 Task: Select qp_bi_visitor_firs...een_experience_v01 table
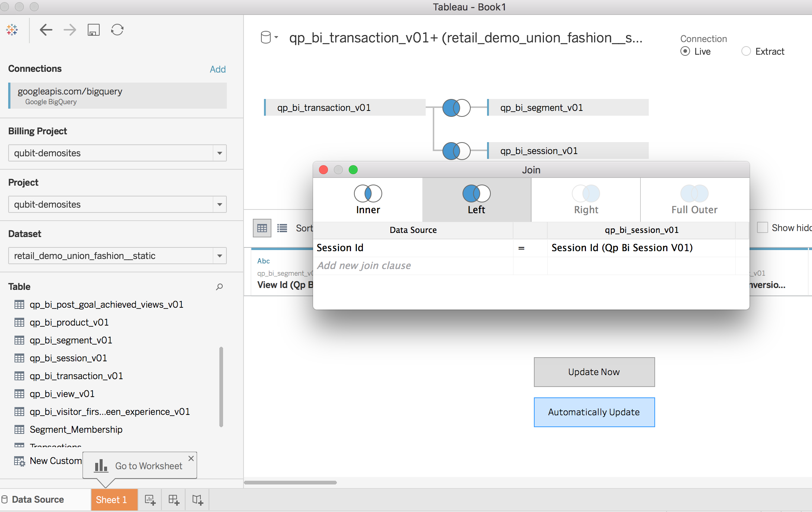[110, 412]
